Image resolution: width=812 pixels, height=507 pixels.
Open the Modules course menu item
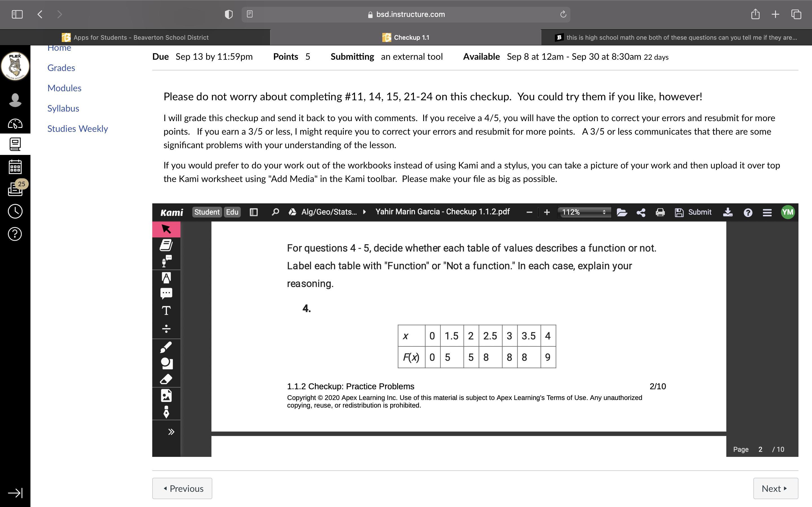pos(64,88)
